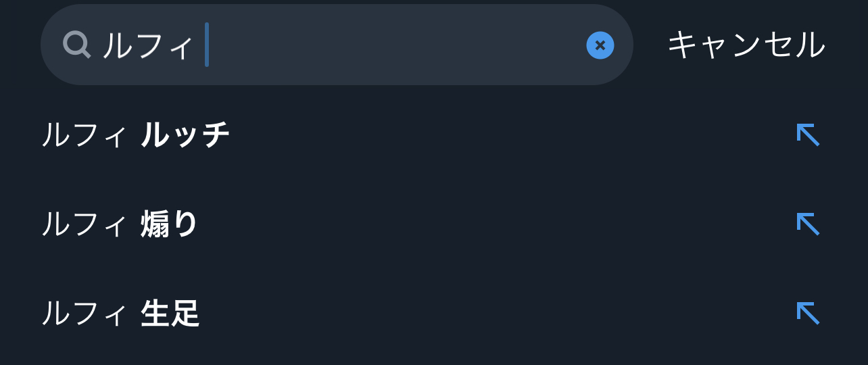This screenshot has width=868, height=365.
Task: Click the ルフィ prefix of the 煽り suggestion
Action: [84, 224]
